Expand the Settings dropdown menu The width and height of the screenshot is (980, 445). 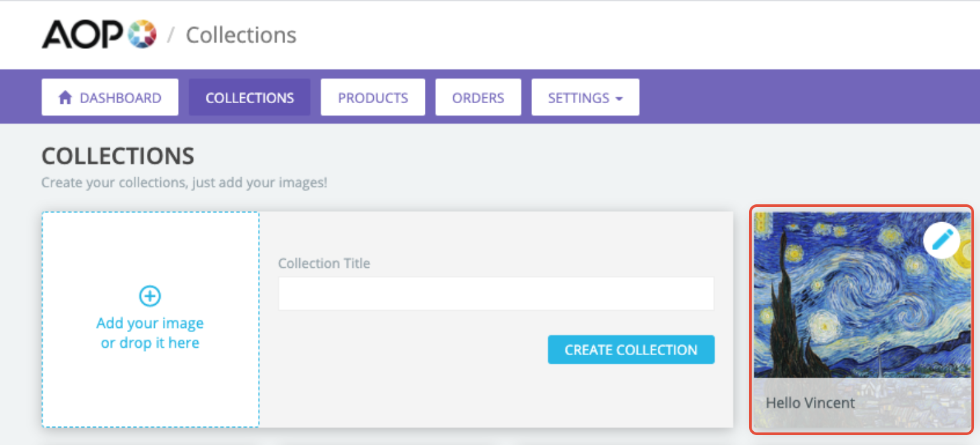click(x=586, y=98)
